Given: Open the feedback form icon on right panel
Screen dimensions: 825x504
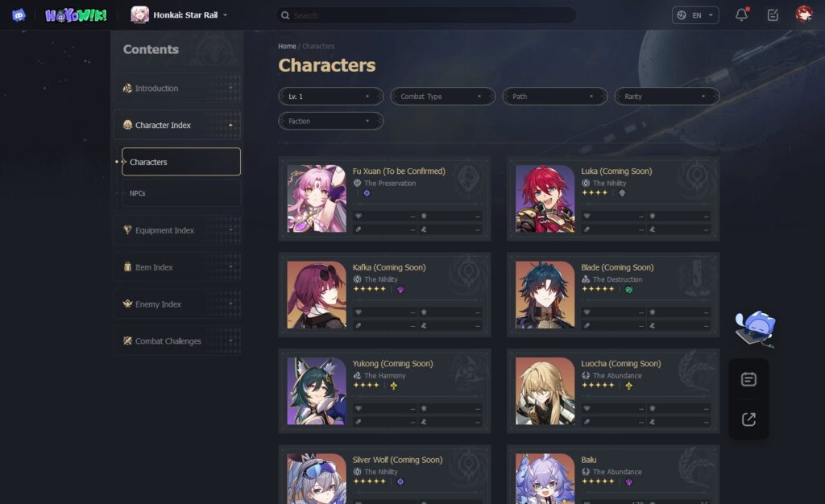Looking at the screenshot, I should coord(748,379).
